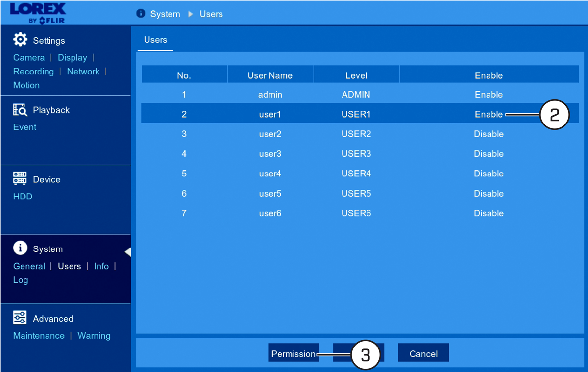Toggle the Disable status for user3
Image resolution: width=588 pixels, height=372 pixels.
point(489,154)
